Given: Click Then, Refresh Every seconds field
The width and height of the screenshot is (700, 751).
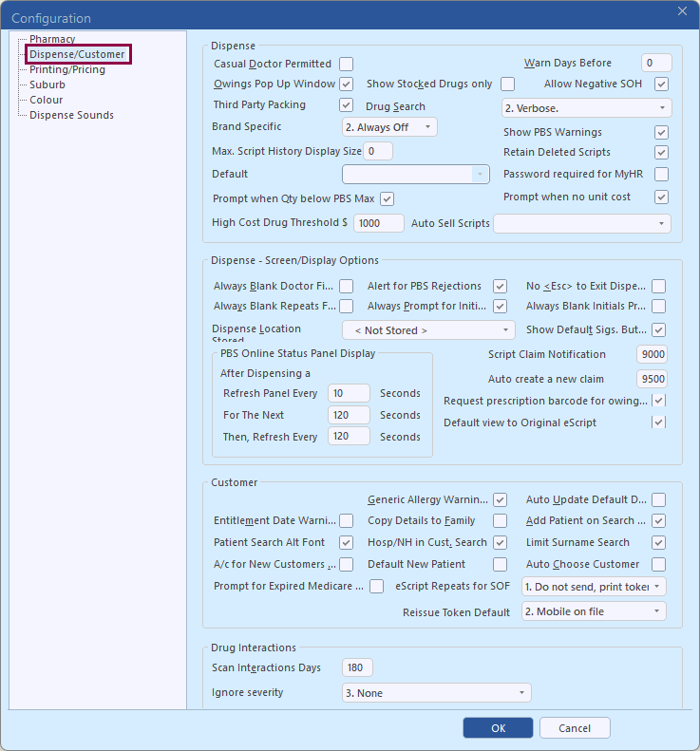Looking at the screenshot, I should [x=349, y=437].
